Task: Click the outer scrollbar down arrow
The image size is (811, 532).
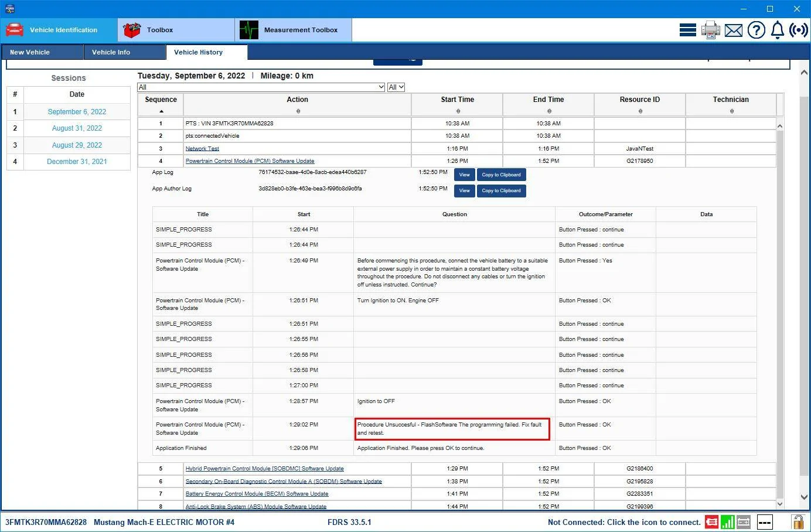Action: click(804, 497)
